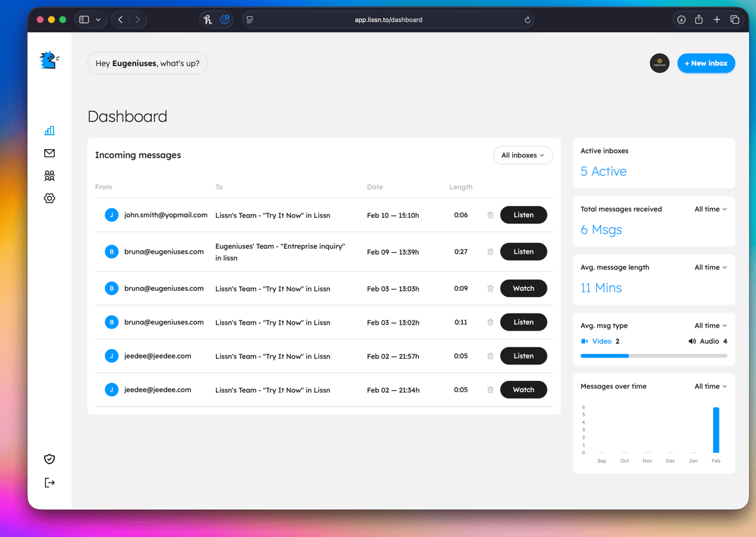Click the Length column header

(461, 187)
